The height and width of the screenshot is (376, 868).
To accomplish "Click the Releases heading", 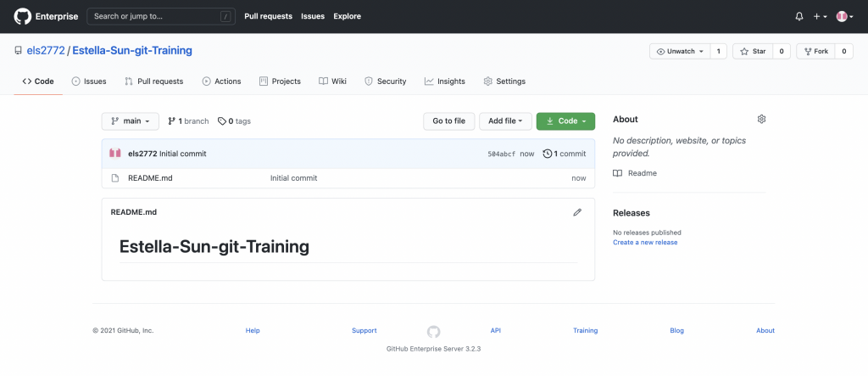I will click(x=631, y=213).
